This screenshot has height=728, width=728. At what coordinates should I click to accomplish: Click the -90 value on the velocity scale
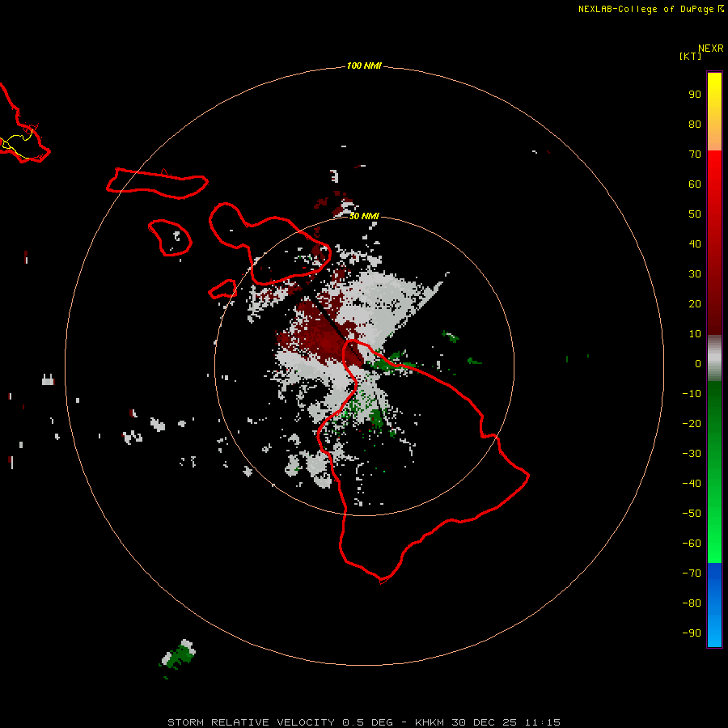(x=692, y=633)
